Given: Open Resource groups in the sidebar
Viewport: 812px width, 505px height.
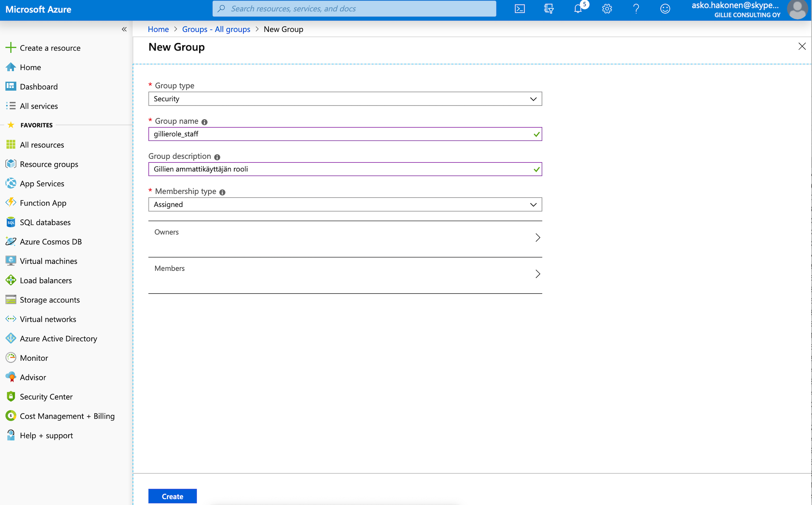Looking at the screenshot, I should [x=49, y=164].
